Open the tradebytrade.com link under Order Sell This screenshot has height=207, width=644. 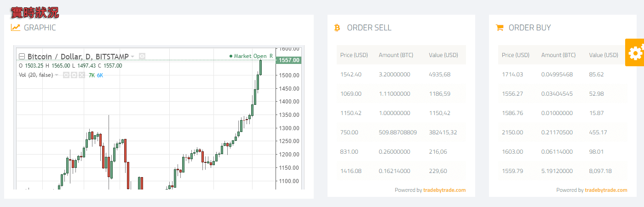point(444,190)
